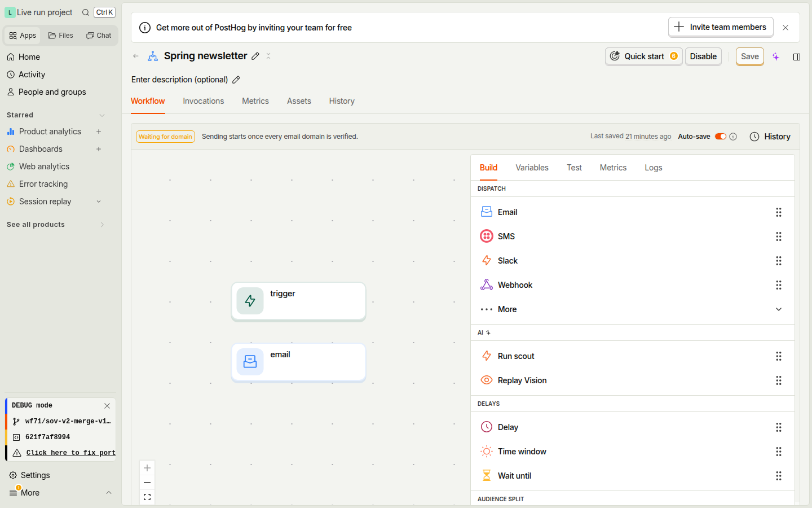Screen dimensions: 812x508
Task: Open Settings in the sidebar
Action: tap(35, 475)
